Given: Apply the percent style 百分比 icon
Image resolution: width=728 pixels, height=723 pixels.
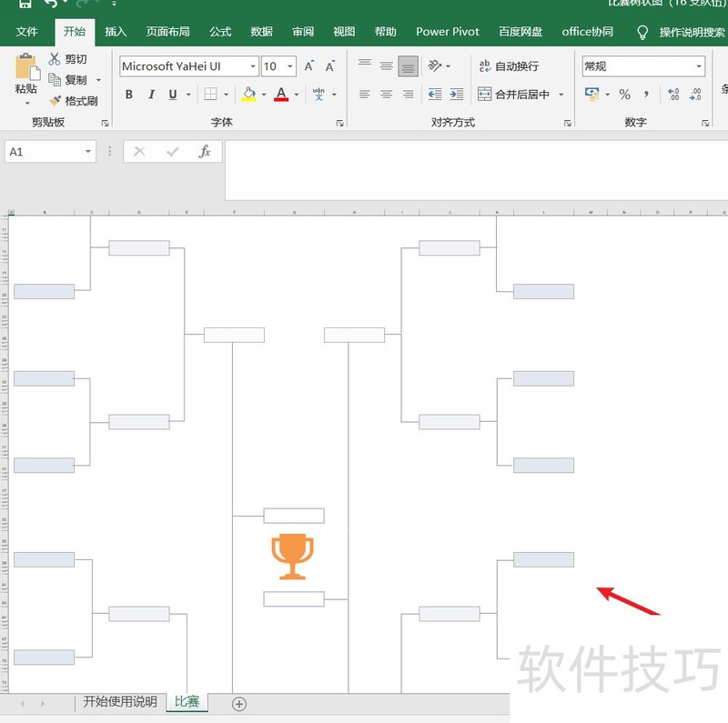Looking at the screenshot, I should click(x=624, y=94).
